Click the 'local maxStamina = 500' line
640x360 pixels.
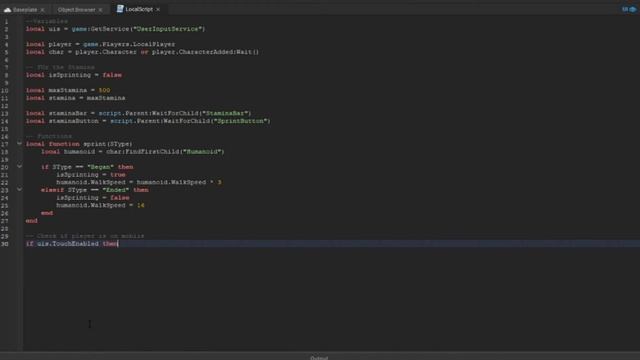68,90
